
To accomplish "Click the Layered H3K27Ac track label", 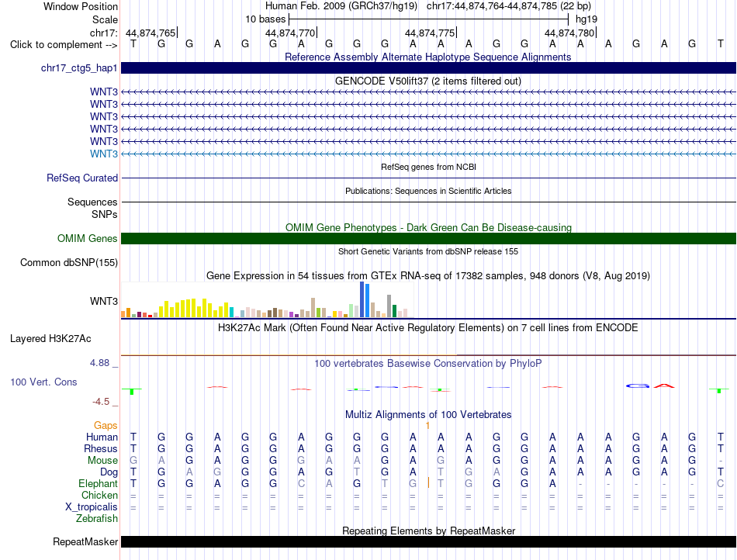I will click(x=50, y=339).
